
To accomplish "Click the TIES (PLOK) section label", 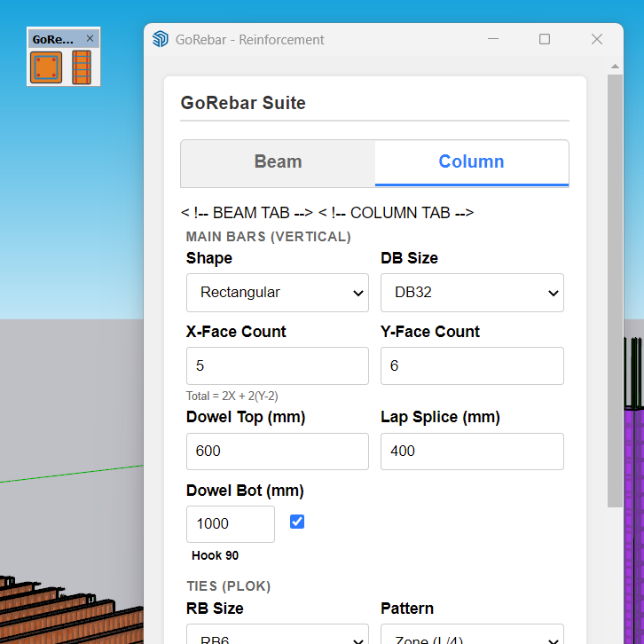I will [228, 586].
